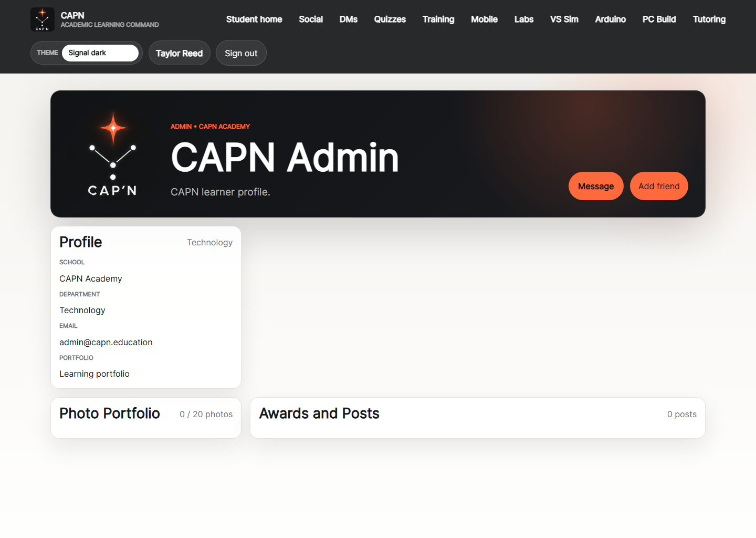Click the Taylor Reed account button

(x=180, y=53)
